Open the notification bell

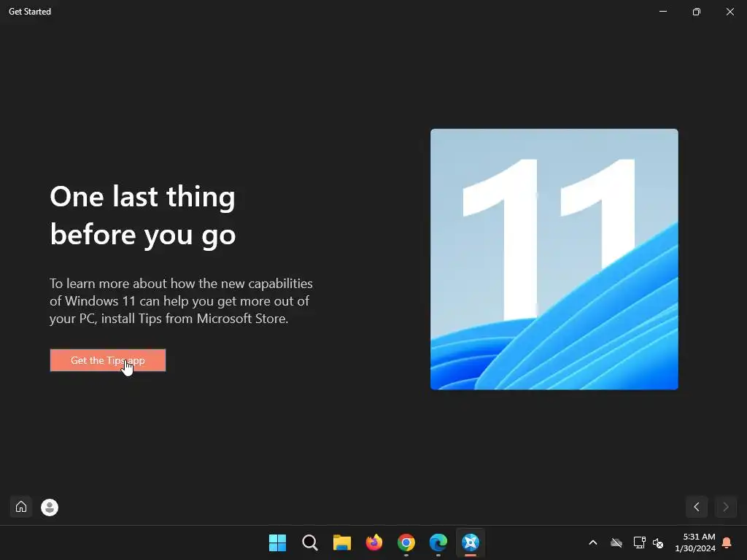click(x=727, y=542)
